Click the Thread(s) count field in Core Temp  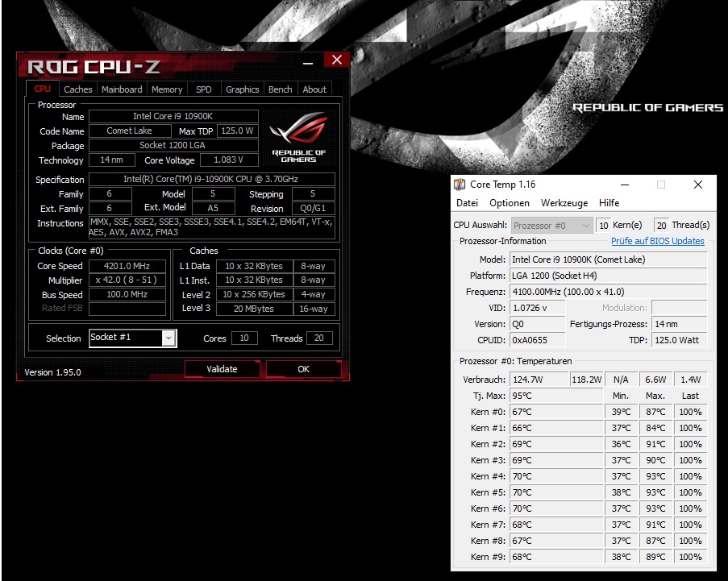point(661,226)
